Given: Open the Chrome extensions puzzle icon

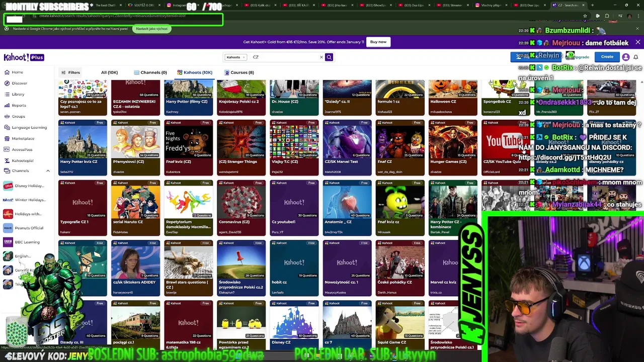Looking at the screenshot, I should (x=607, y=16).
